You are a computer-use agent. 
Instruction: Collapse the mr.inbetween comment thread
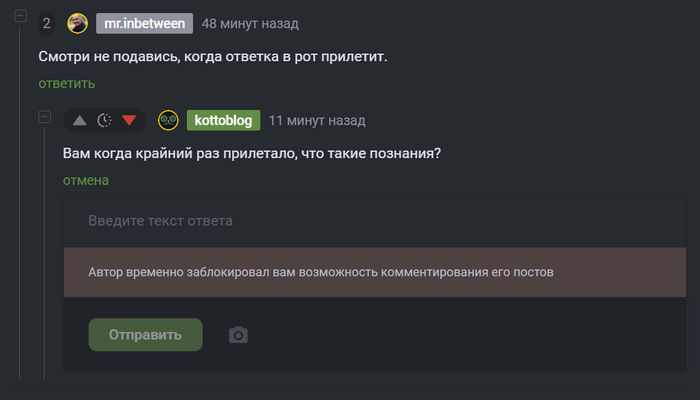(x=20, y=20)
